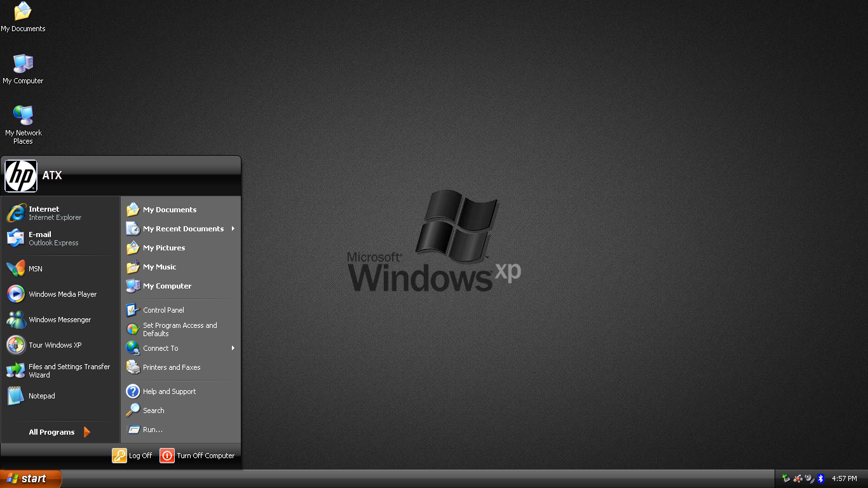
Task: Click the start button on taskbar
Action: 31,478
